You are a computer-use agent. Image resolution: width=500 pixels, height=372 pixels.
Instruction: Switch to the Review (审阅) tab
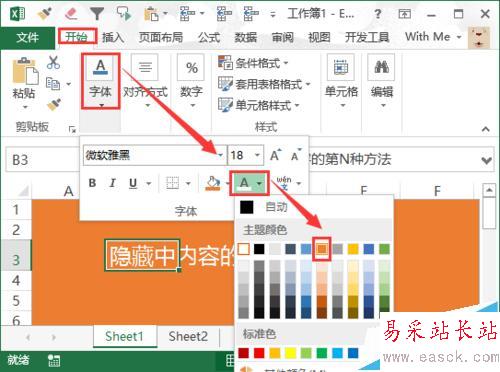(283, 37)
